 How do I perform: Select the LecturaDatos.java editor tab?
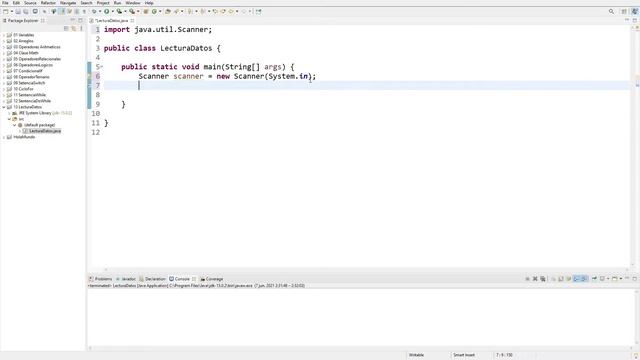(111, 20)
